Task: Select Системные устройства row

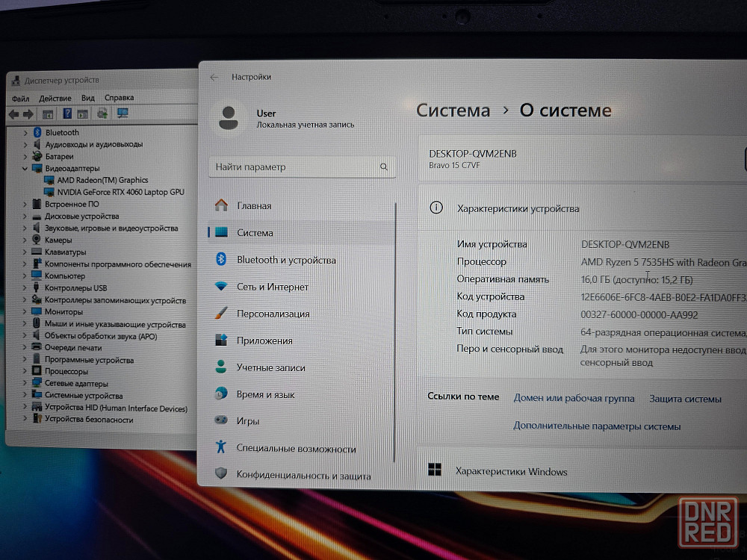Action: tap(84, 395)
